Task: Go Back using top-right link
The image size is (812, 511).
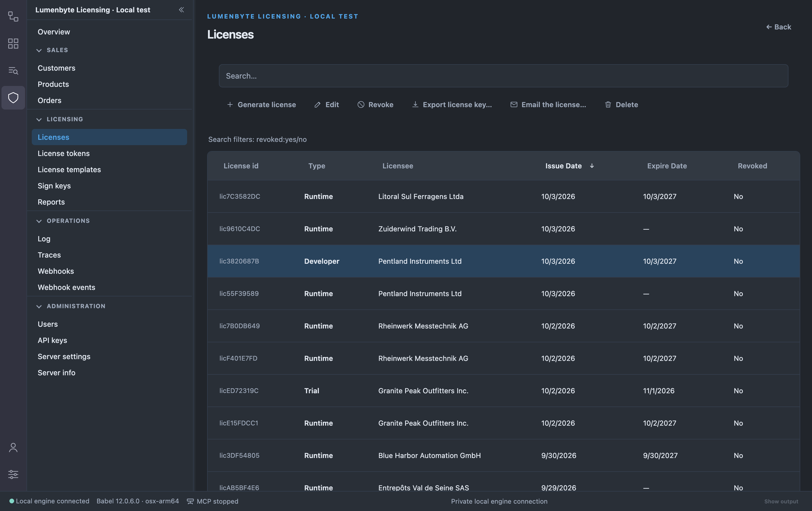Action: pos(778,27)
